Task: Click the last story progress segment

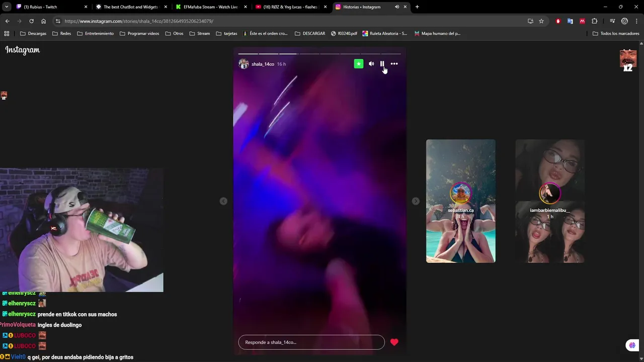Action: click(391, 53)
